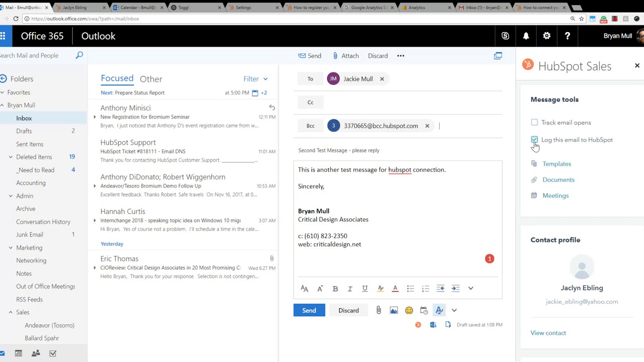
Task: Open the notifications bell
Action: (526, 36)
